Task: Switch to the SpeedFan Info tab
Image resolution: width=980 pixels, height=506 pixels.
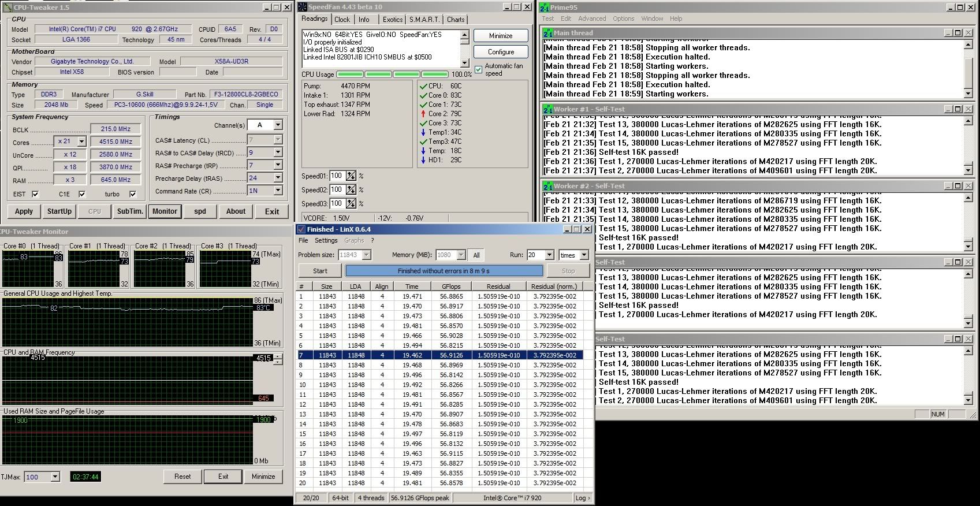Action: (x=364, y=20)
